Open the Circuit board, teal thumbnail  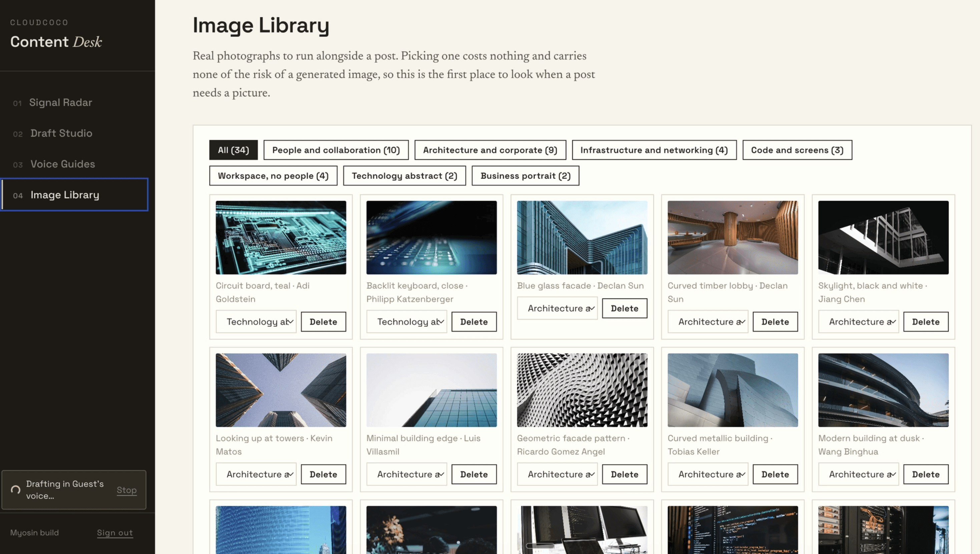pos(281,238)
